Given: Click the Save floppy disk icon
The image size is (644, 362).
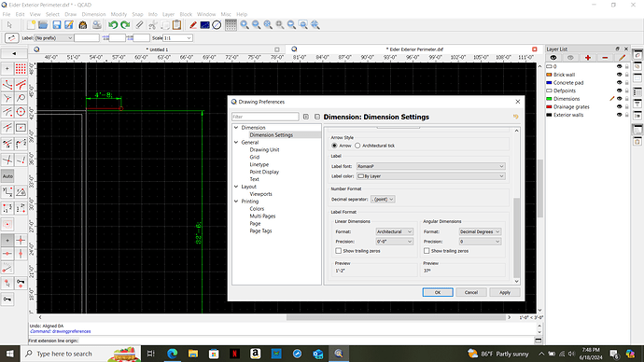Looking at the screenshot, I should (57, 25).
